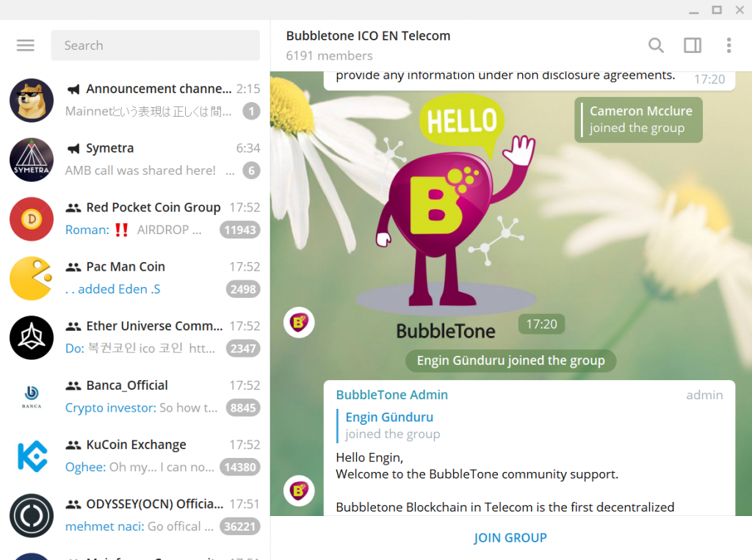This screenshot has height=560, width=752.
Task: Open Symetra channel avatar
Action: point(32,160)
